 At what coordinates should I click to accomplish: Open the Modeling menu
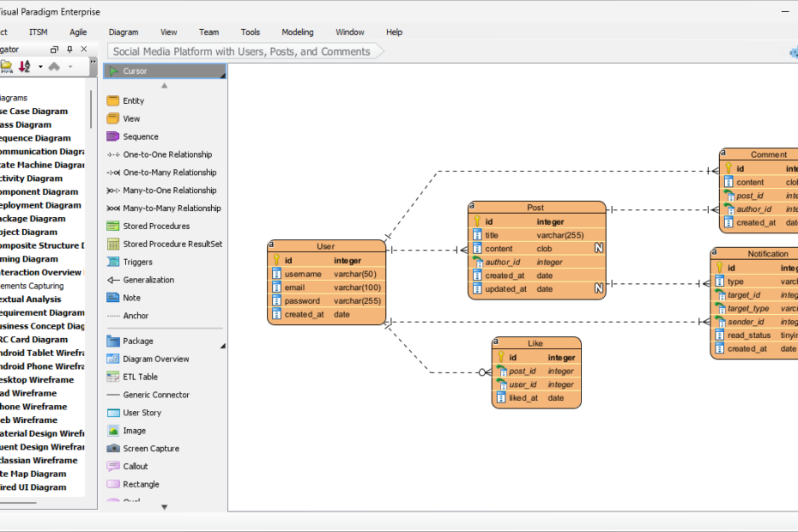click(298, 33)
